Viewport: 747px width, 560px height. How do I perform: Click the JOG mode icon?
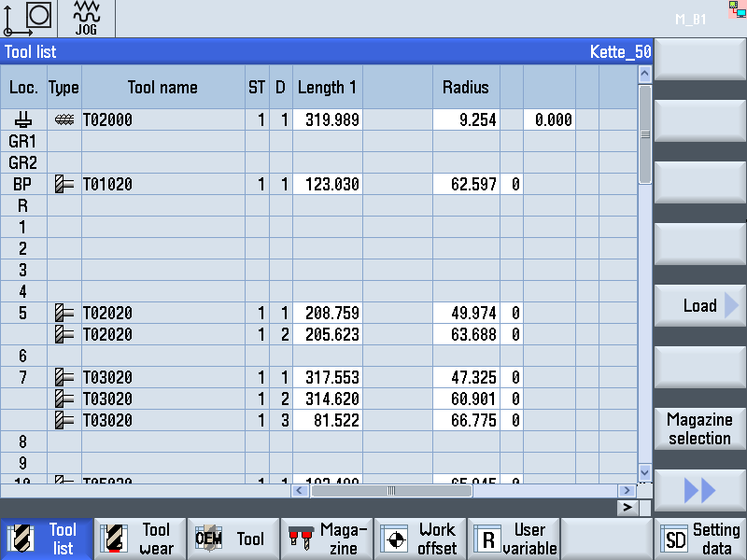86,18
